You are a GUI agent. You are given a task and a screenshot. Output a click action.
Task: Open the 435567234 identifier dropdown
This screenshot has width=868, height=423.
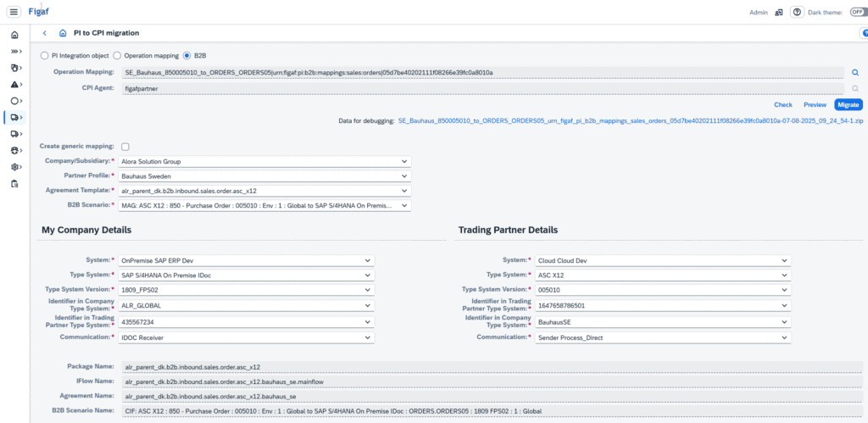pos(247,321)
